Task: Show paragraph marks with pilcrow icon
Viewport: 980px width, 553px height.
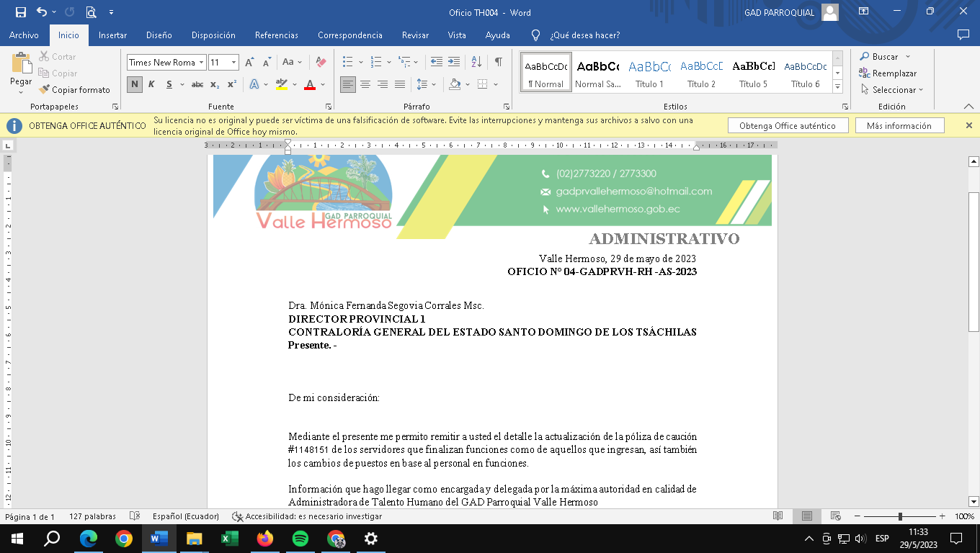Action: [x=498, y=62]
